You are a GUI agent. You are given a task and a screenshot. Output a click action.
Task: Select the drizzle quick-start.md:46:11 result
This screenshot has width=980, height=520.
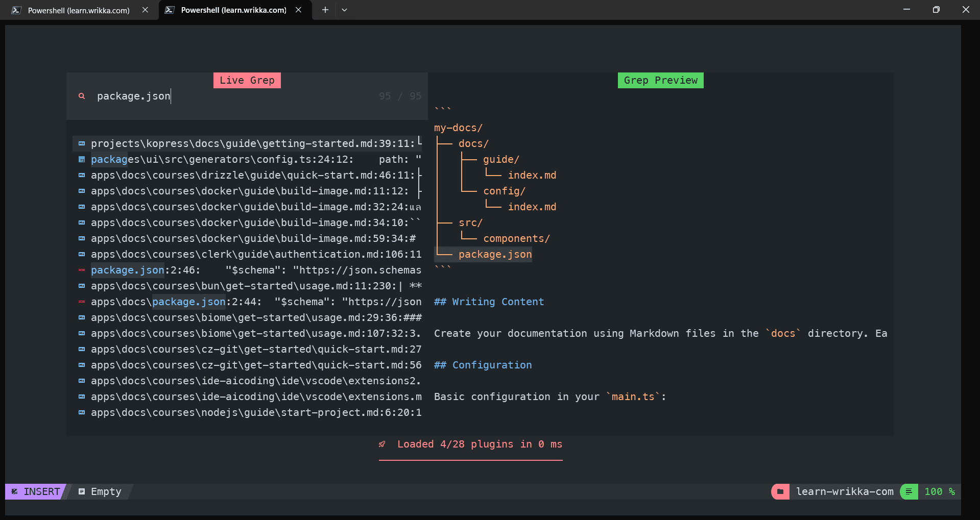coord(247,175)
